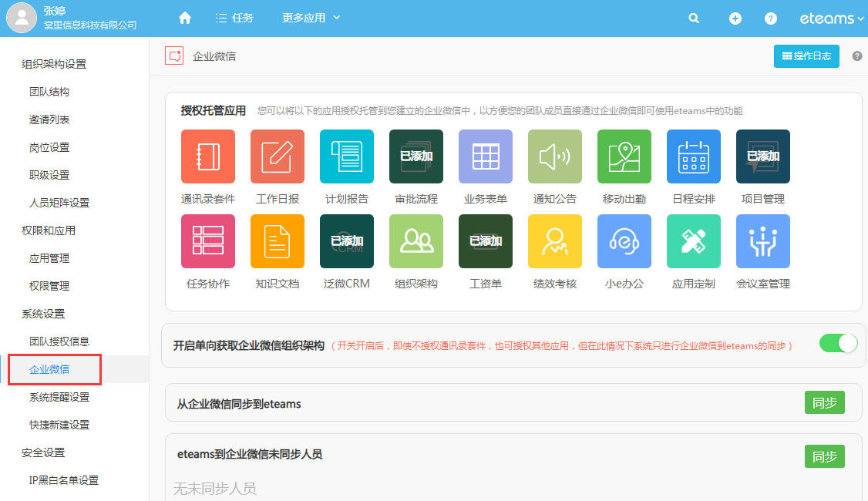The image size is (868, 501).
Task: Open the 通讯录套件 app icon
Action: pyautogui.click(x=208, y=156)
